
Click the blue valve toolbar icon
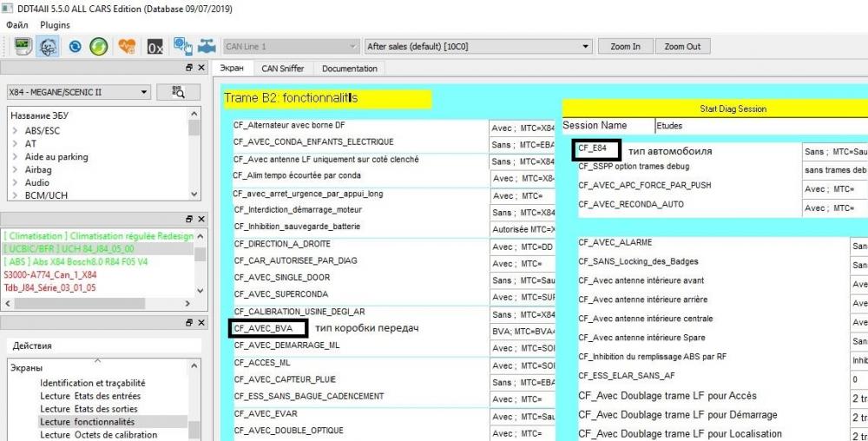tap(207, 46)
